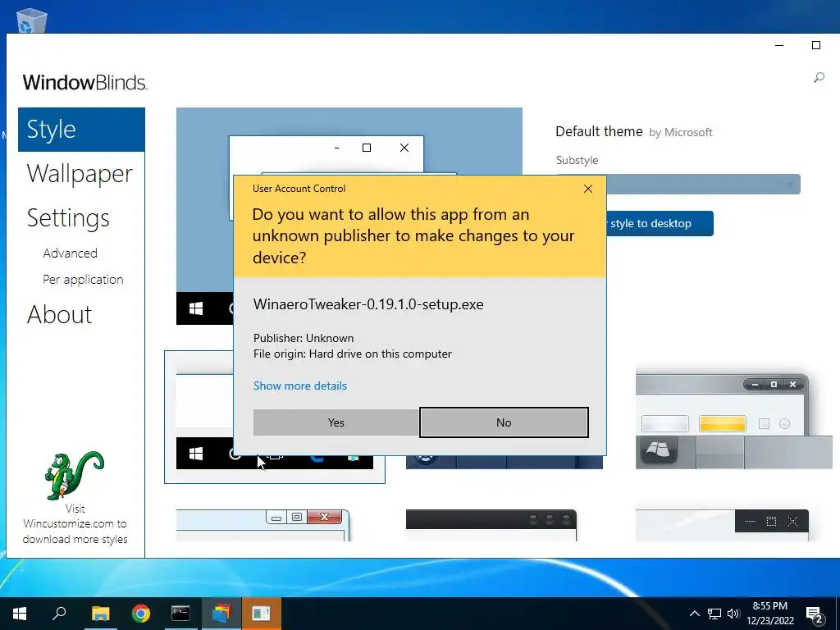This screenshot has width=840, height=630.
Task: Open network status tray icon
Action: [x=714, y=614]
